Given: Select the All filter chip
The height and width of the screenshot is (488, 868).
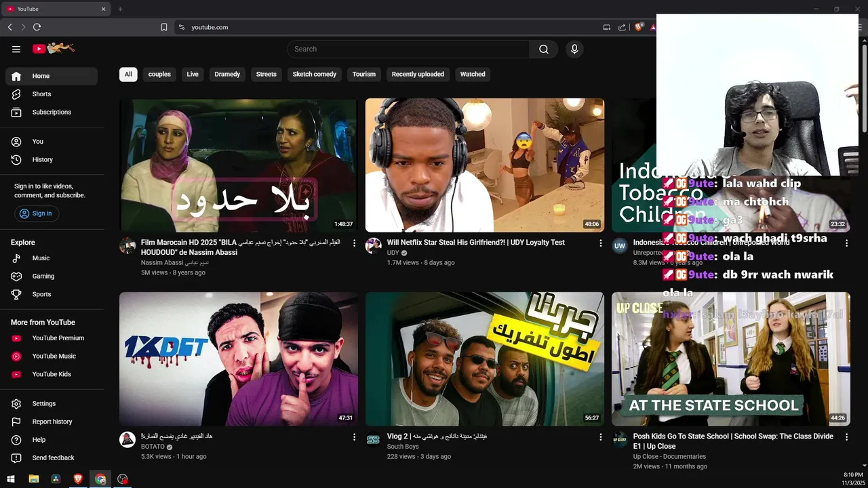Looking at the screenshot, I should pyautogui.click(x=128, y=75).
